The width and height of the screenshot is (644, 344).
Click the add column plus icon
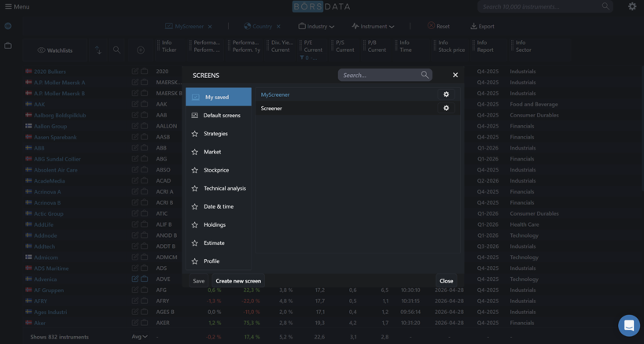[141, 50]
